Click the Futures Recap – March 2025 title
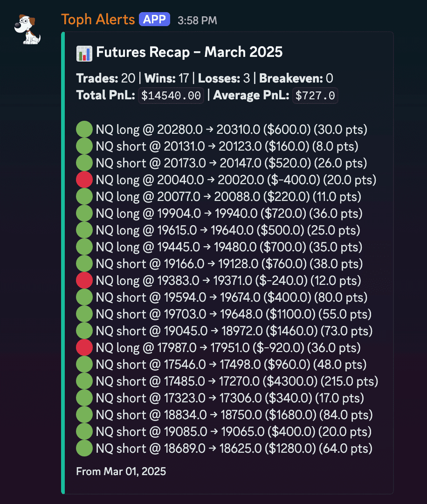Screen dimensions: 427x504 pyautogui.click(x=189, y=52)
